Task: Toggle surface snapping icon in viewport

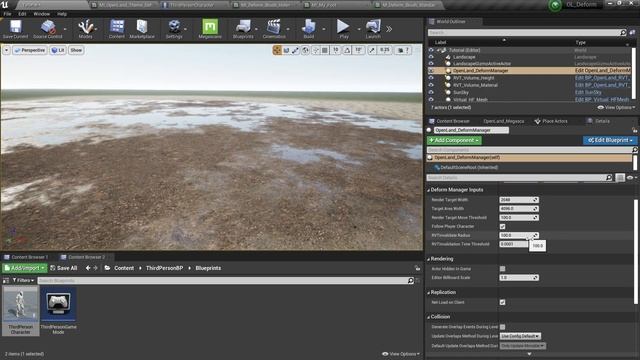Action: tap(316, 50)
